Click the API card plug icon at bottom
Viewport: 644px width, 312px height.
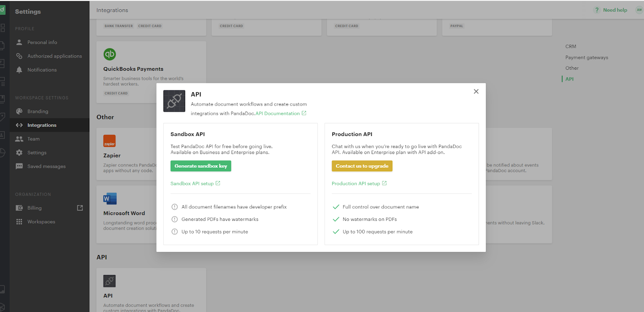point(109,281)
